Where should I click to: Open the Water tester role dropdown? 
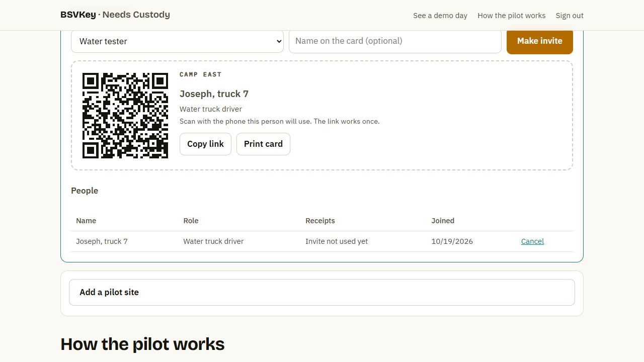pos(177,41)
